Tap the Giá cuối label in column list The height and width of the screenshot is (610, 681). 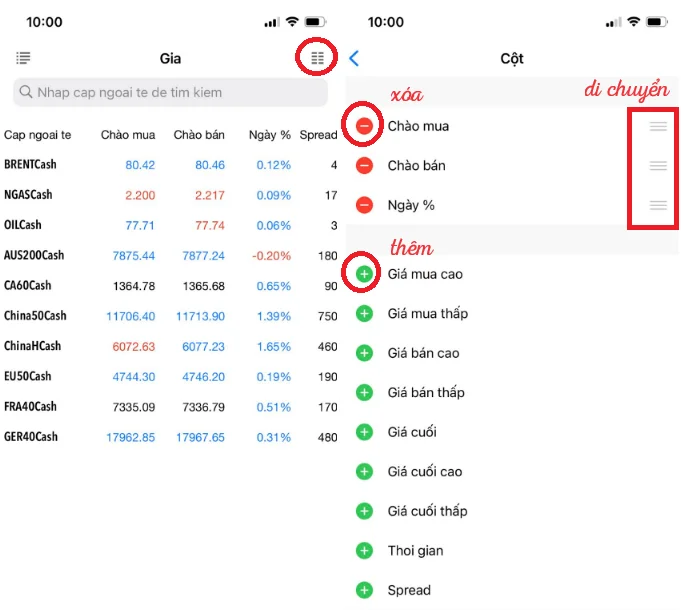tap(412, 432)
